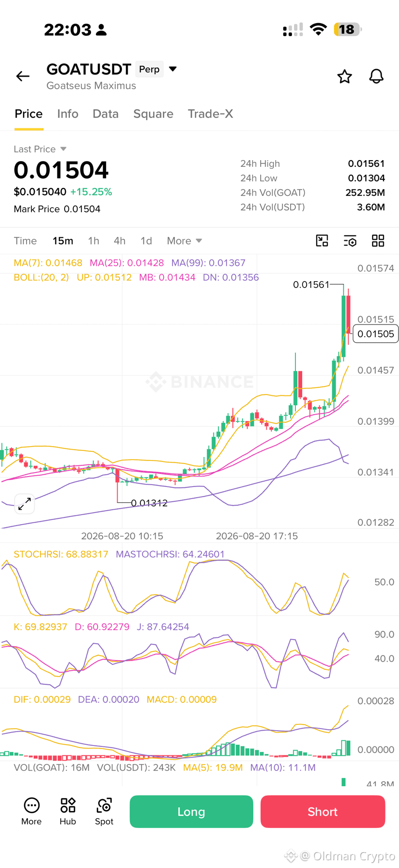399x868 pixels.
Task: Tap the DIF: 0.00029 MACD label
Action: click(x=42, y=699)
